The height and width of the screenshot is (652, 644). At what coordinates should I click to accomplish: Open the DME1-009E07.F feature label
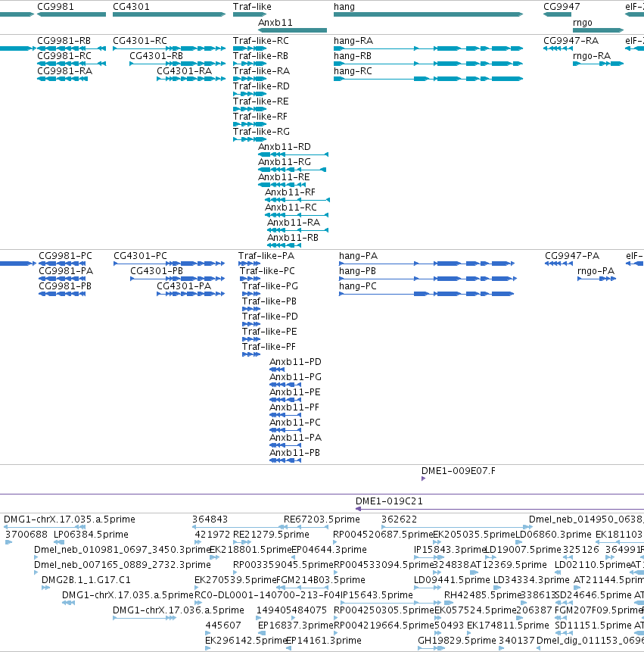(459, 471)
